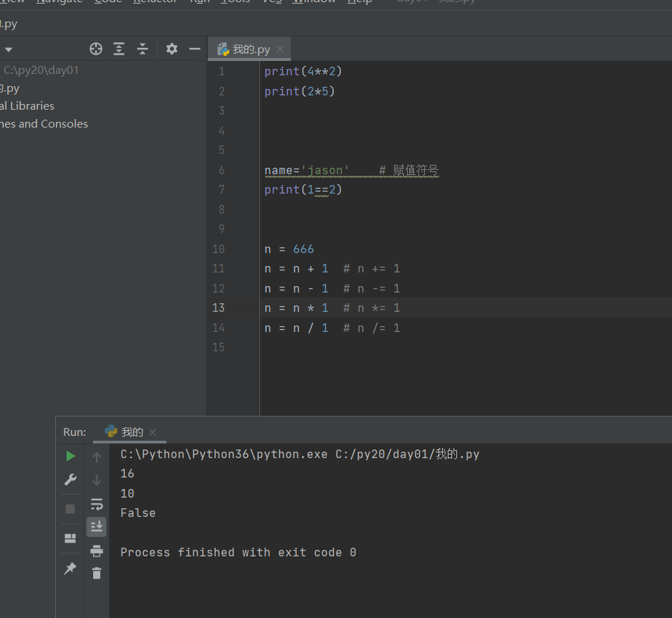The height and width of the screenshot is (618, 672).
Task: Click line number 1 in the gutter
Action: (221, 71)
